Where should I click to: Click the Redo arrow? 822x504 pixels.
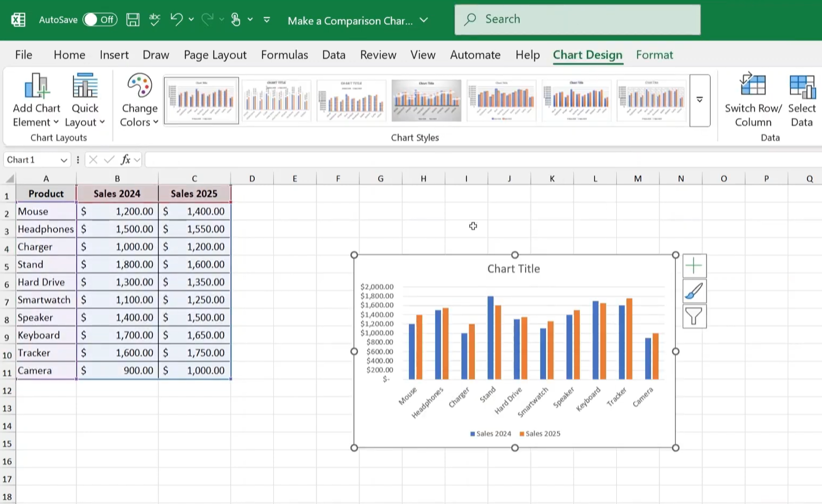click(207, 20)
